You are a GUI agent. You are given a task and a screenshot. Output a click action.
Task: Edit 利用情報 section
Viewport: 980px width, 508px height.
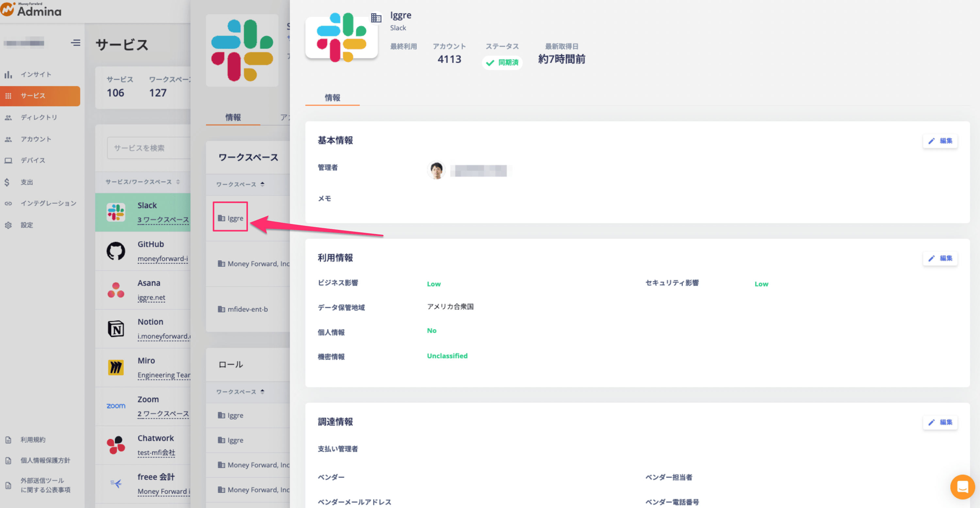940,259
